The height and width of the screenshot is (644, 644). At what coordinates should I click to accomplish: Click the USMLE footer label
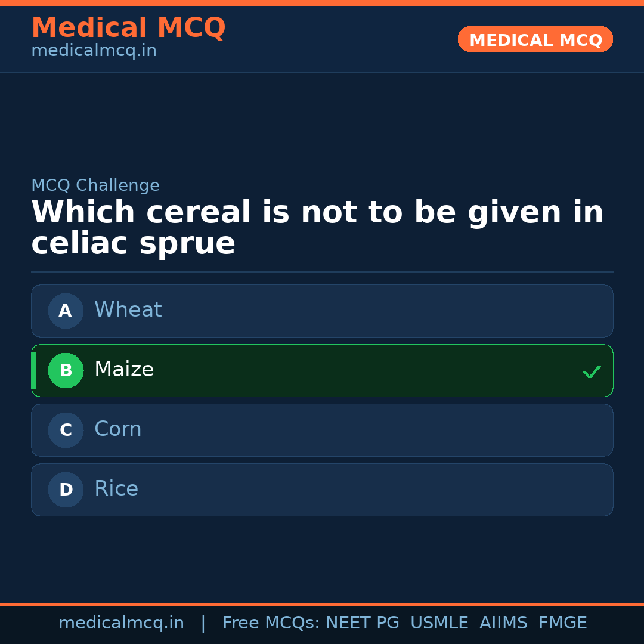439,623
